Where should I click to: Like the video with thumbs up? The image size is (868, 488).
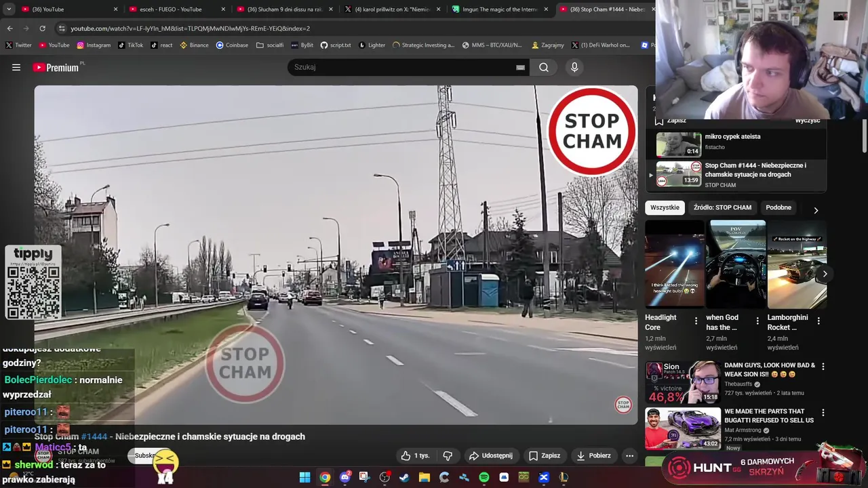coord(415,455)
